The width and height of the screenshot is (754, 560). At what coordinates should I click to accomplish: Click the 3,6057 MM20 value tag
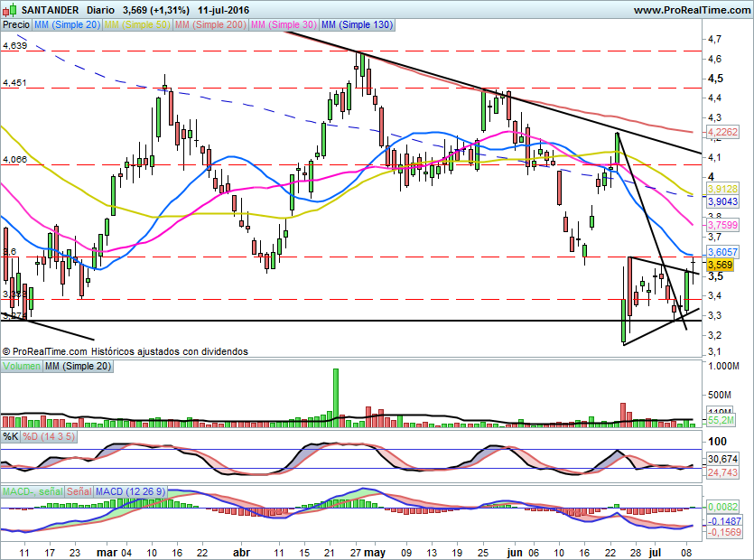click(722, 252)
